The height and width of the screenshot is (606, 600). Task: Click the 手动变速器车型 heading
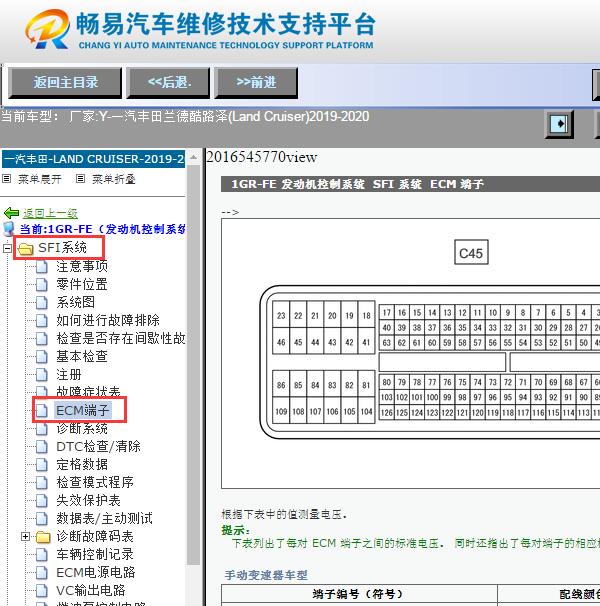point(266,575)
